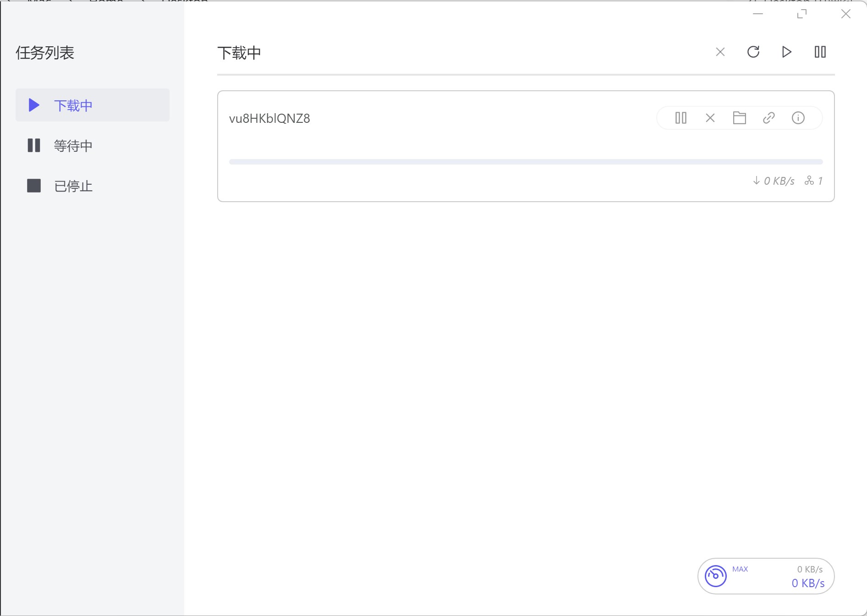The image size is (867, 616).
Task: View task info for vu8HKblQNZ8
Action: [798, 118]
